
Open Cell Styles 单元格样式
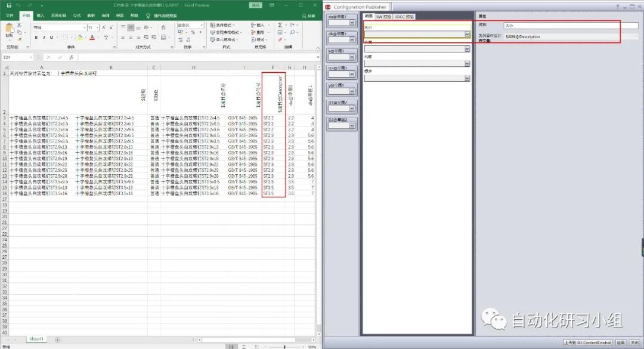(222, 39)
